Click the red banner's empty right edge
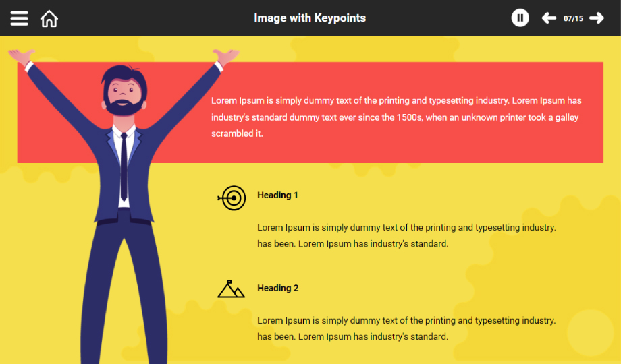Image resolution: width=621 pixels, height=364 pixels. point(593,113)
